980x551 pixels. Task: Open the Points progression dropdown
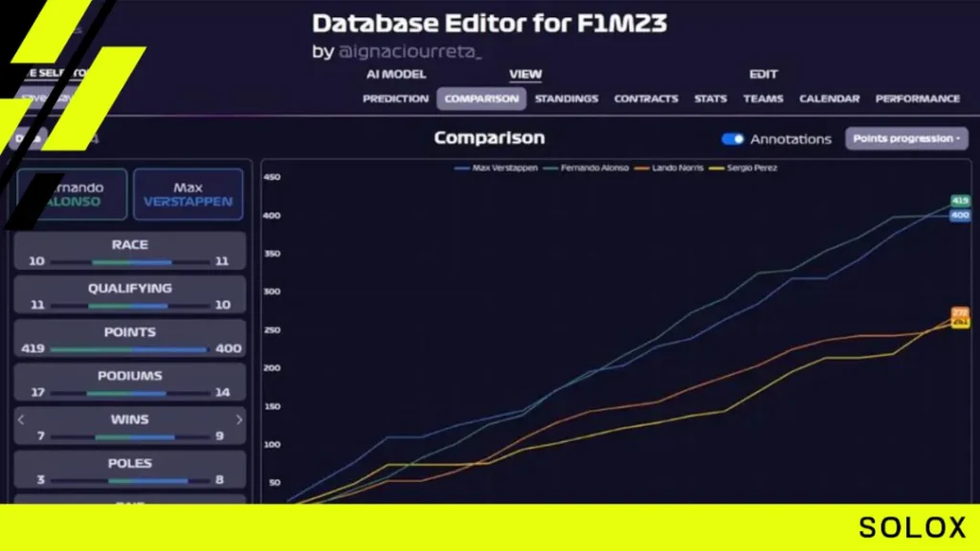[x=906, y=139]
